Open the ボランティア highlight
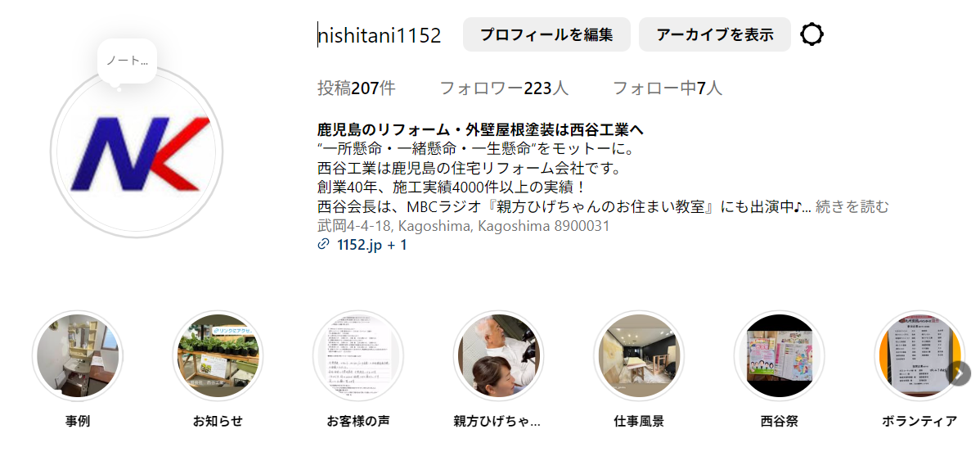This screenshot has width=980, height=470. tap(919, 357)
